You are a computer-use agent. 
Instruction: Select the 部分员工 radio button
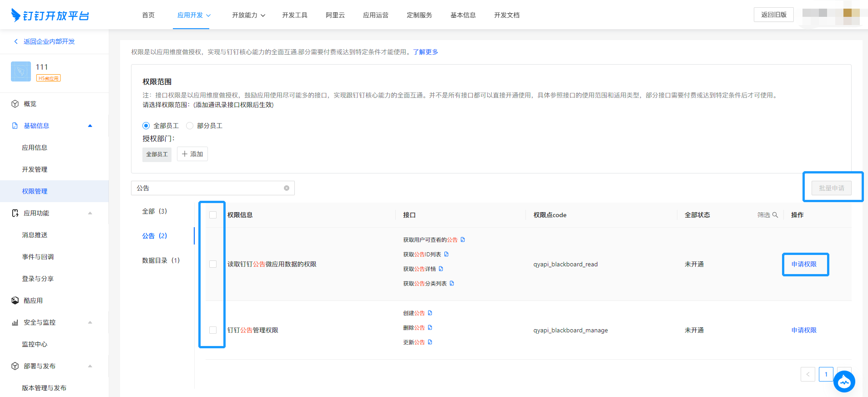[190, 126]
